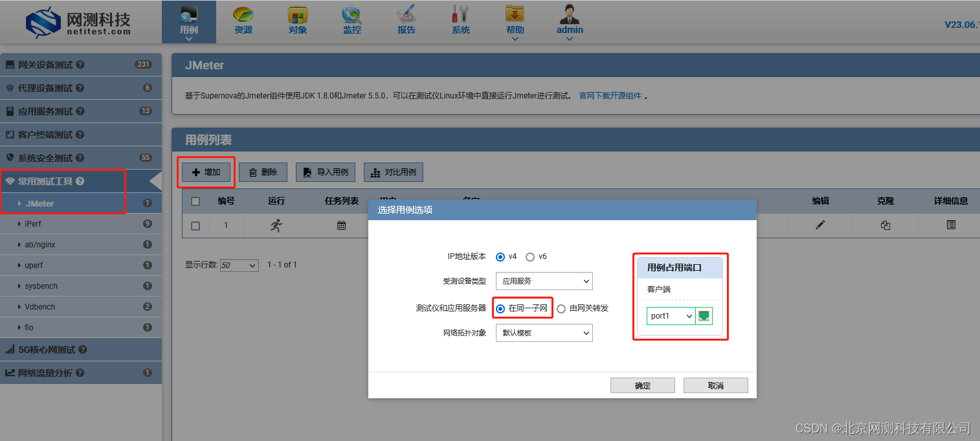Click the netitest.com company logo
This screenshot has height=441, width=980.
click(x=78, y=22)
